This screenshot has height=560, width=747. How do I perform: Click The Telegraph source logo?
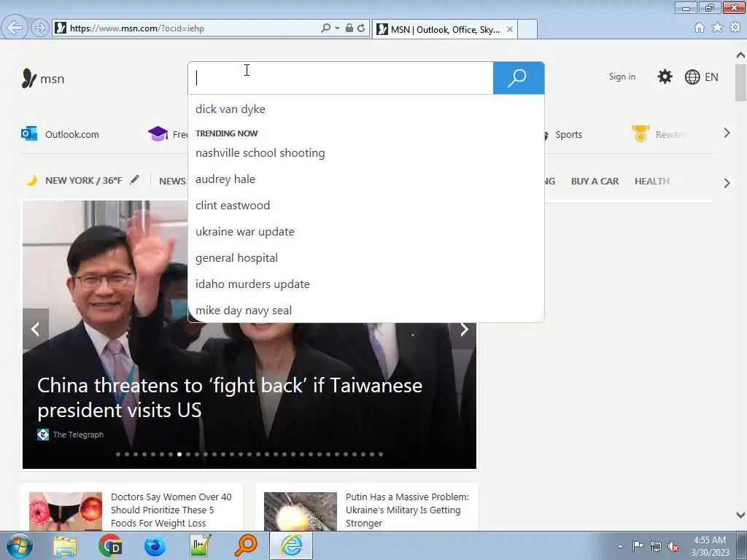click(43, 435)
